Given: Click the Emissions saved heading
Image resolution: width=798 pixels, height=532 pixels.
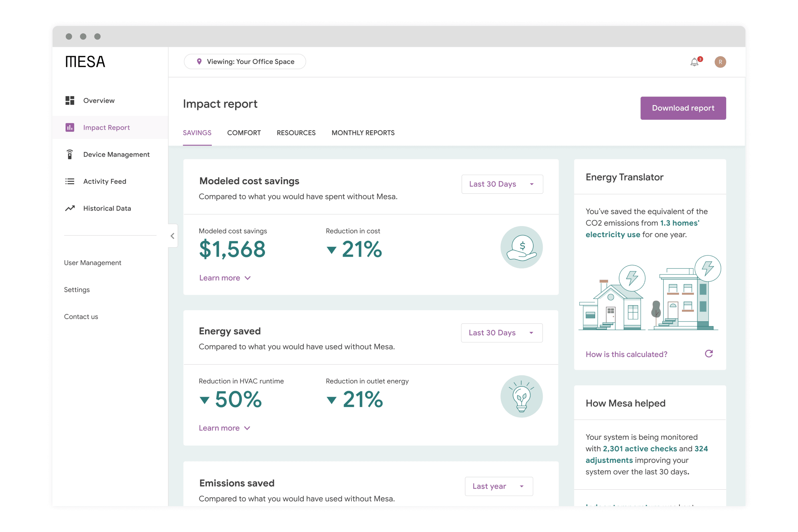Looking at the screenshot, I should coord(237,483).
